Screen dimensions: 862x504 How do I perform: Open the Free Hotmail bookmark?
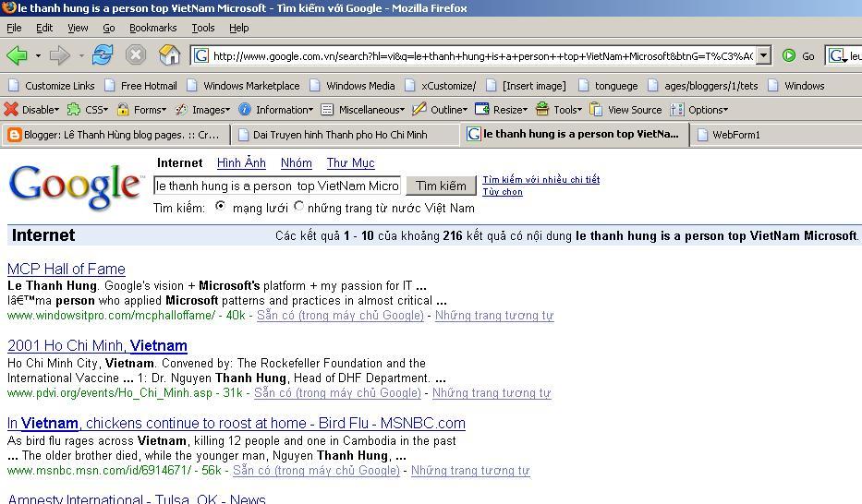140,86
